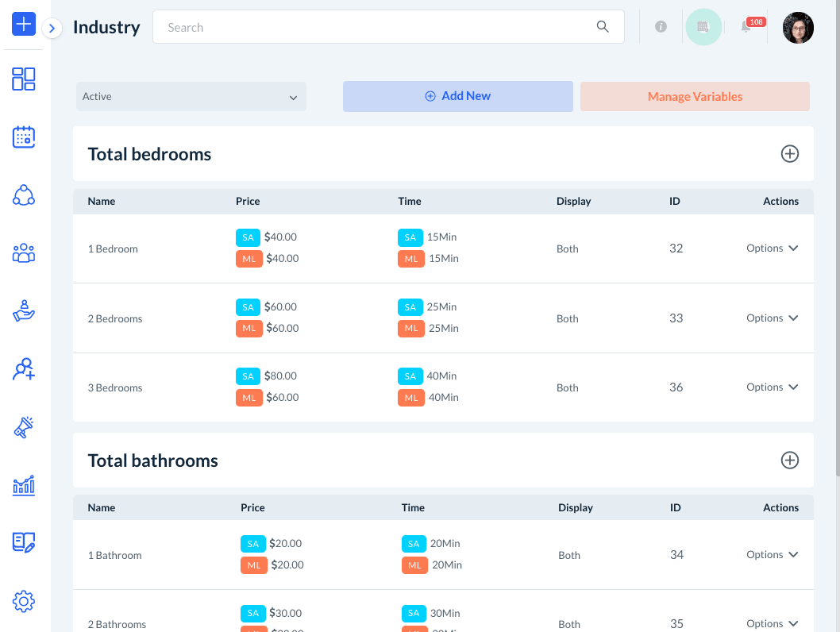This screenshot has width=840, height=632.
Task: Open the reports bar chart icon
Action: tap(24, 485)
